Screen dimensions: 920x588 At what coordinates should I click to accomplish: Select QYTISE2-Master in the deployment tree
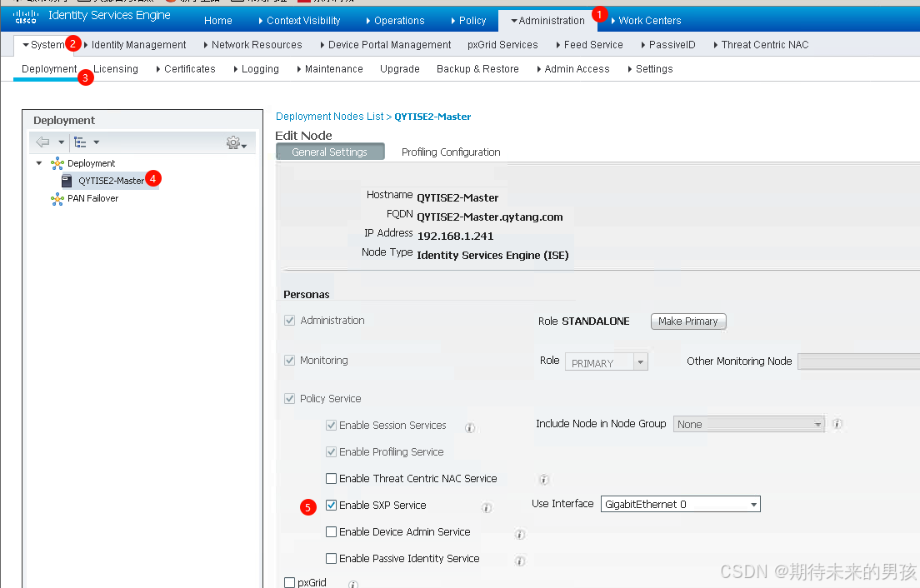pyautogui.click(x=111, y=182)
